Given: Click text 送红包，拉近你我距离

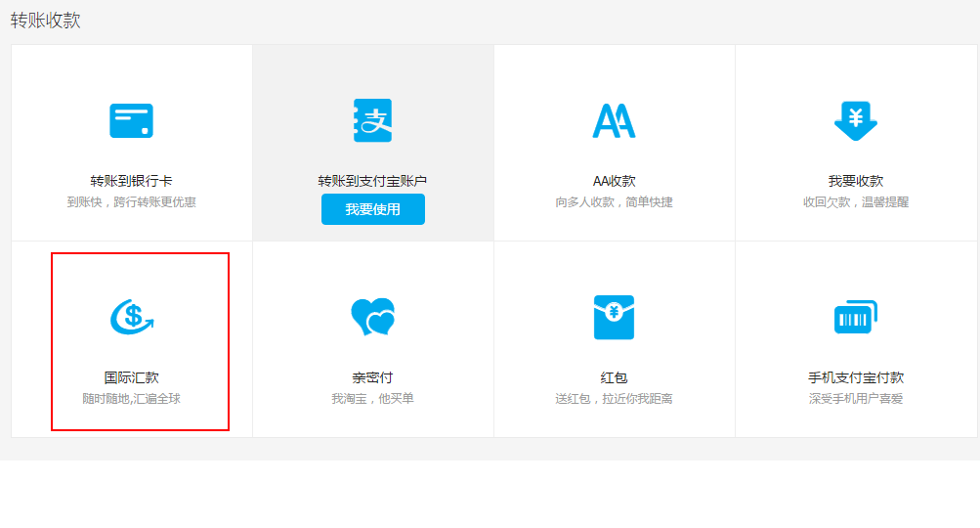Looking at the screenshot, I should [x=614, y=399].
